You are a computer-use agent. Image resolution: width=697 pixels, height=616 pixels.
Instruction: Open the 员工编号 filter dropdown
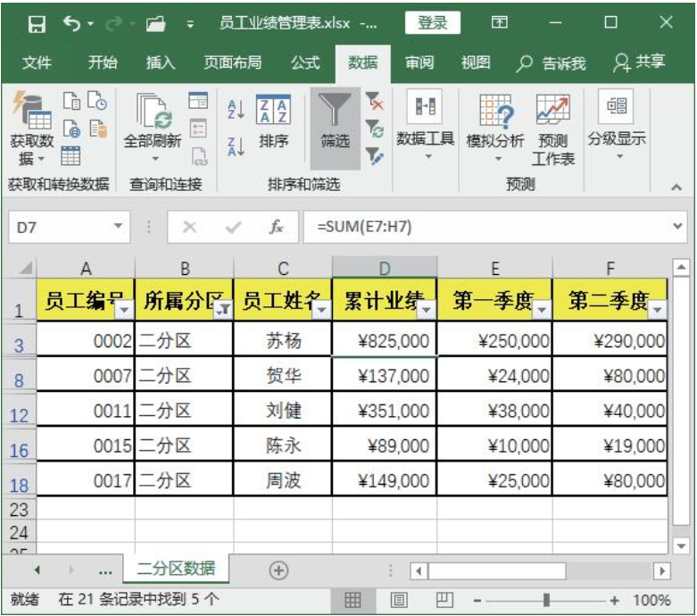click(124, 309)
